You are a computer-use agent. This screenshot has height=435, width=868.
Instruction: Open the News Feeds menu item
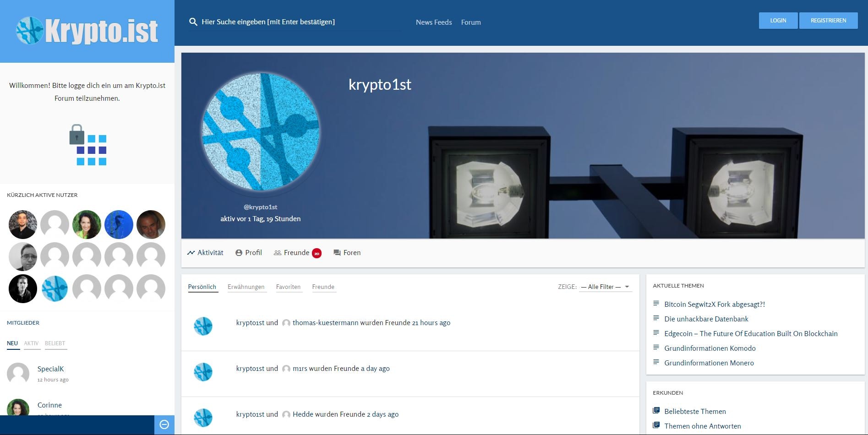pos(433,22)
